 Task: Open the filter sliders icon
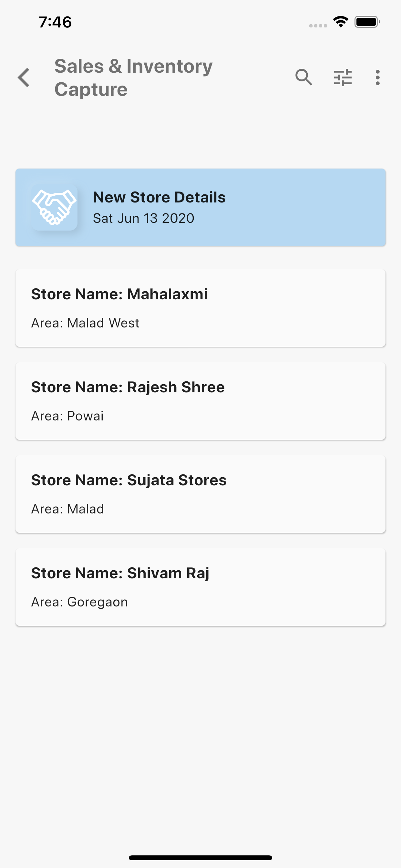pyautogui.click(x=343, y=77)
